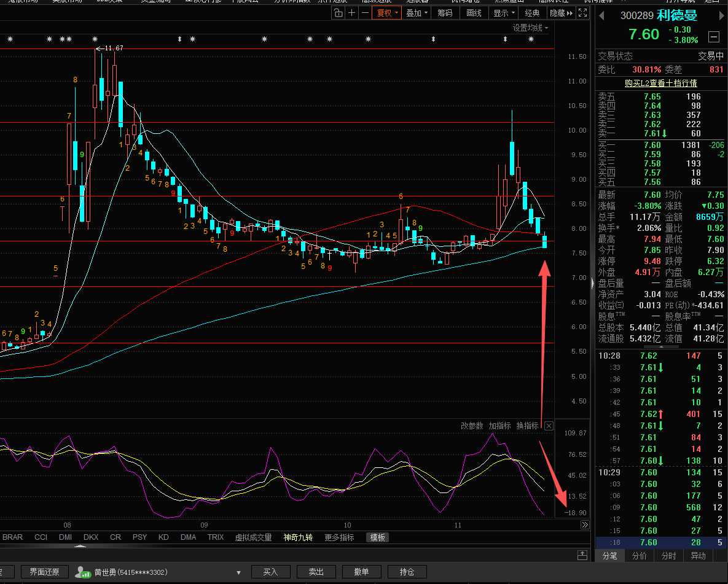Open 更多指标 more indicators
This screenshot has width=728, height=584.
(x=339, y=537)
